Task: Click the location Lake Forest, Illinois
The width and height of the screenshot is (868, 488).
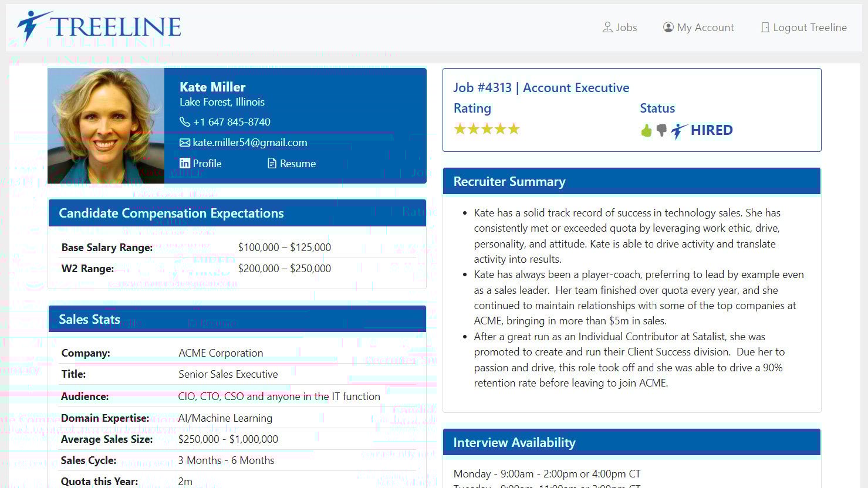Action: click(x=222, y=102)
